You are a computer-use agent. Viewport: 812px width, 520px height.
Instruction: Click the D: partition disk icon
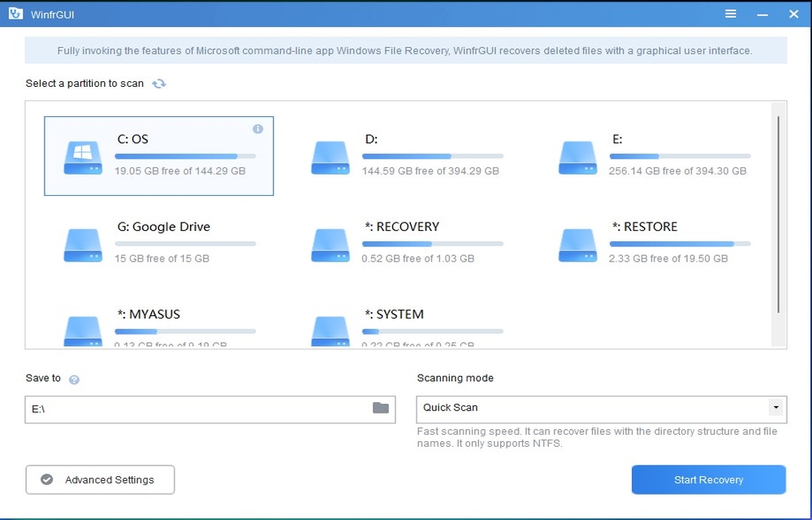(x=330, y=156)
